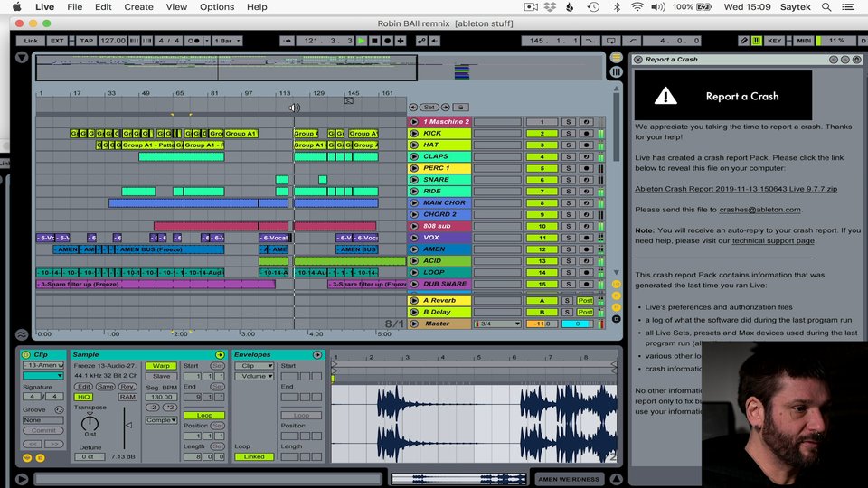Toggle the Sample Loop button
Image resolution: width=868 pixels, height=488 pixels.
click(204, 415)
